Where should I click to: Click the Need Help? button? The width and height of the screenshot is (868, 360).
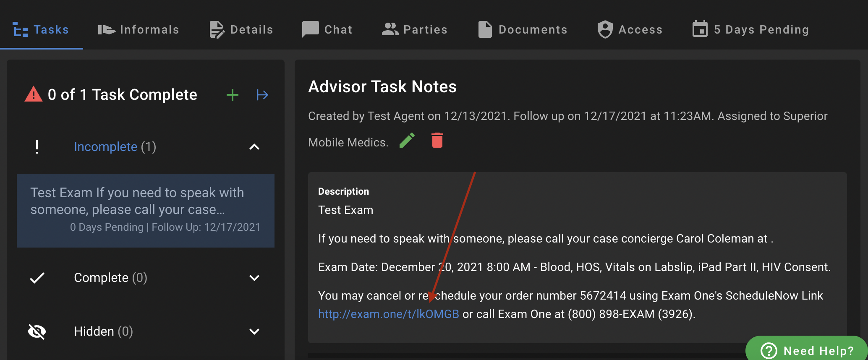point(807,350)
